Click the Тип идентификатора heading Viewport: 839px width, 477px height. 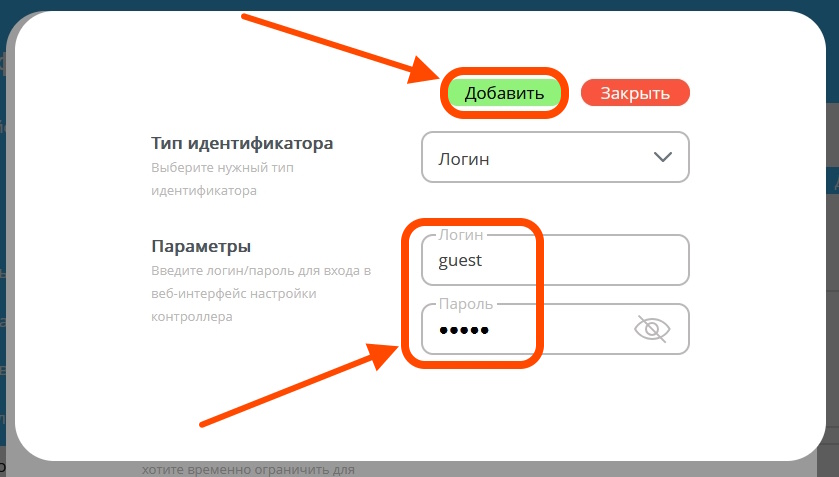[x=241, y=143]
